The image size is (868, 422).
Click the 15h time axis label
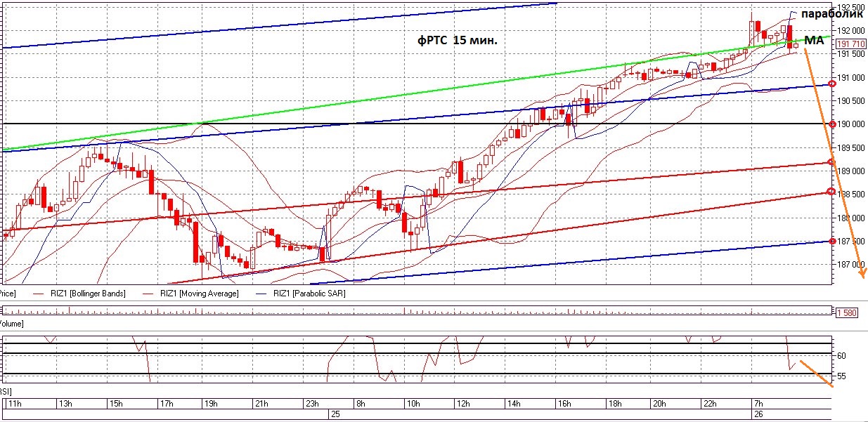pyautogui.click(x=115, y=404)
